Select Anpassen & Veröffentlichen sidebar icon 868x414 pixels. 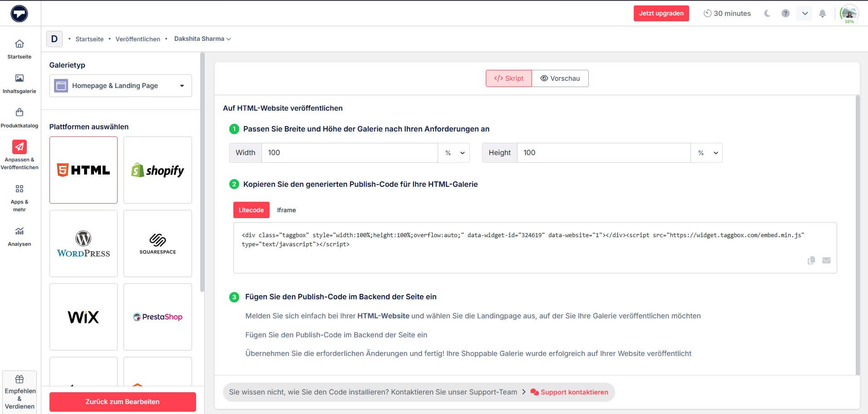click(20, 147)
